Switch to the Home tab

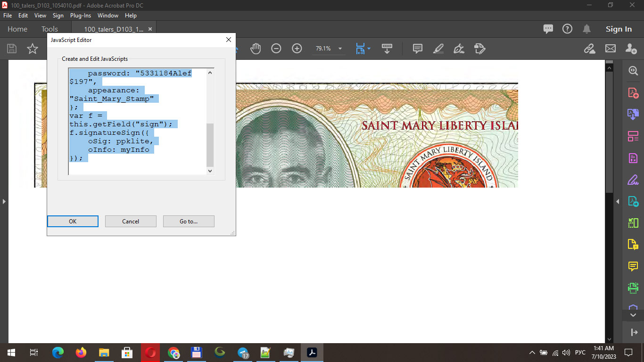[17, 29]
